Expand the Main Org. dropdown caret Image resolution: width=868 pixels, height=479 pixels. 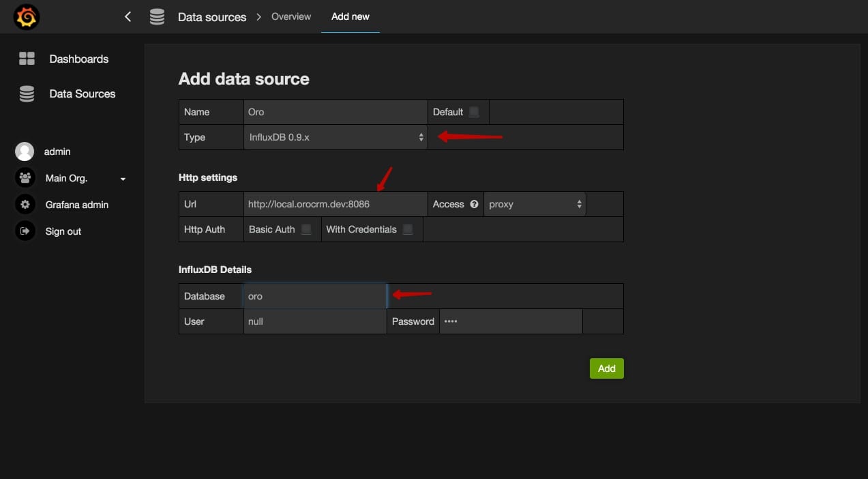123,179
